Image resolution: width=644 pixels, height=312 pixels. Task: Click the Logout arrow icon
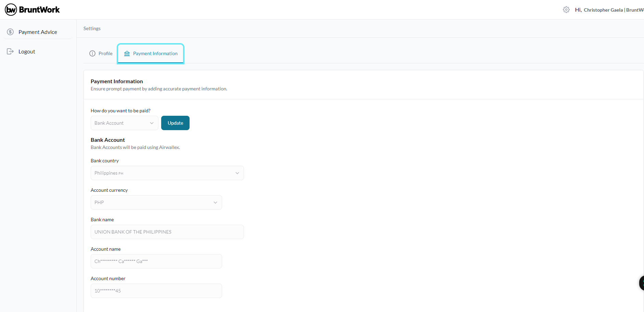click(11, 51)
